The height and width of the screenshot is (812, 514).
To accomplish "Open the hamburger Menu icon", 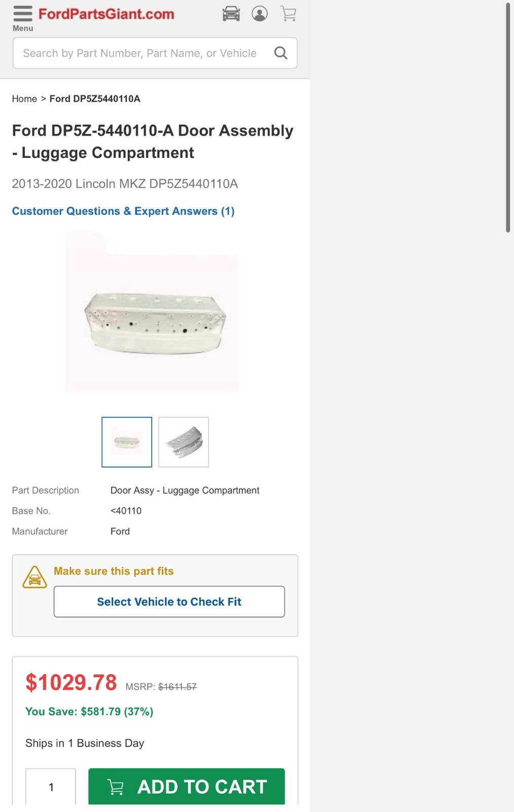I will pos(23,13).
